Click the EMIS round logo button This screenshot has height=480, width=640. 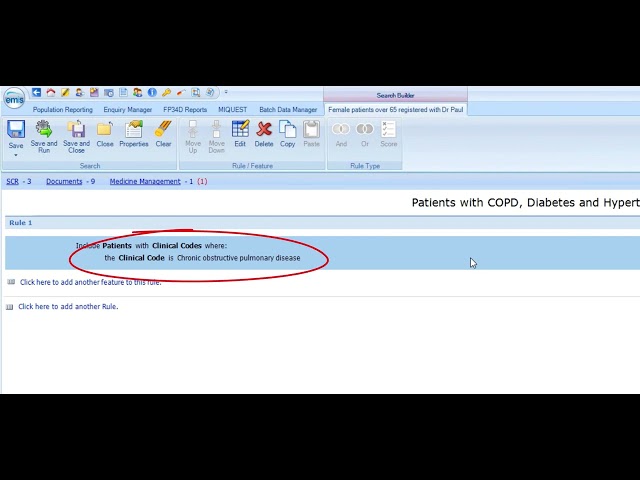point(14,99)
